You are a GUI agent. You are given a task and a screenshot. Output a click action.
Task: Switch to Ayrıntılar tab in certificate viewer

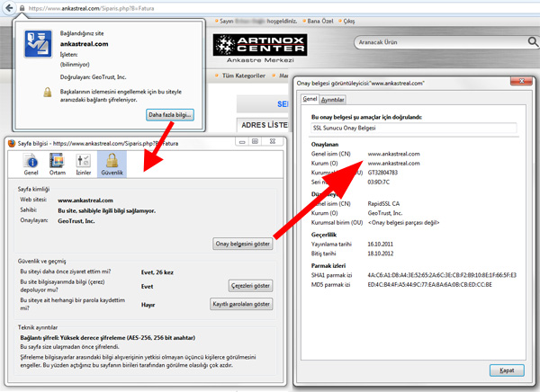(x=333, y=100)
